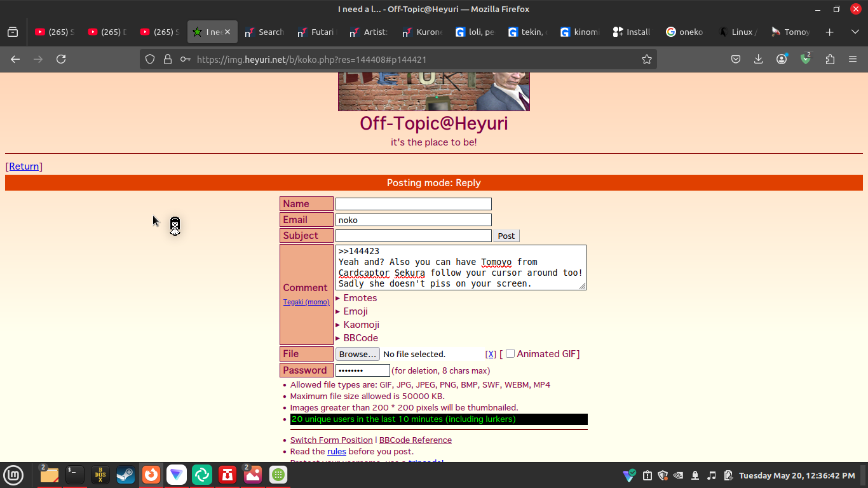Open the green grid taskbar app
This screenshot has width=868, height=488.
278,475
